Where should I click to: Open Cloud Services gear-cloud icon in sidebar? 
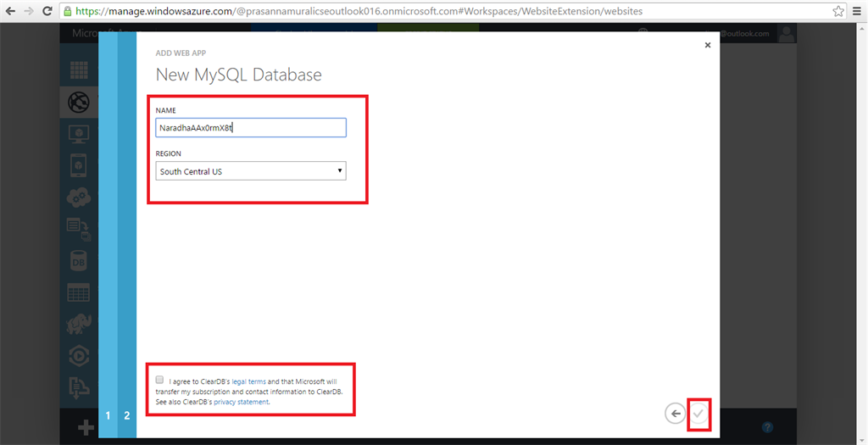click(79, 197)
